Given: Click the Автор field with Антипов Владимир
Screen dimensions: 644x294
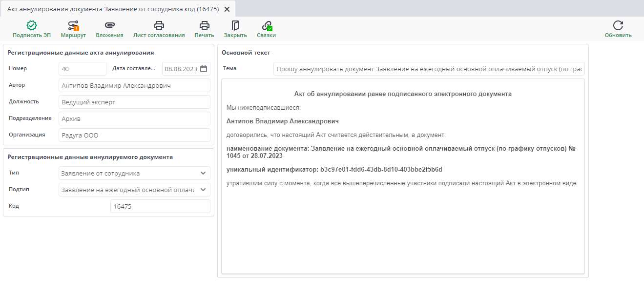Looking at the screenshot, I should (135, 85).
